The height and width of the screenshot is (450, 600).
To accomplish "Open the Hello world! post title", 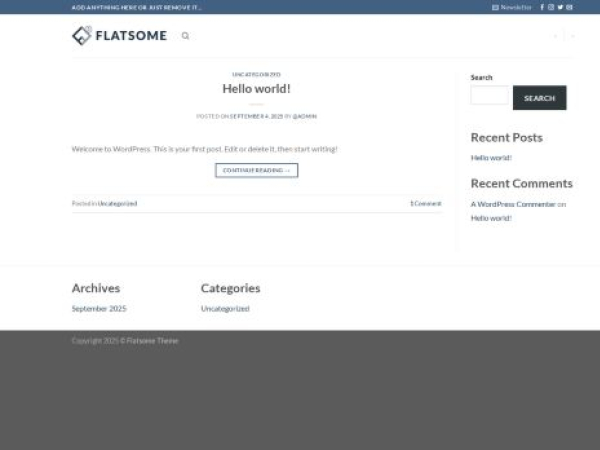I will coord(256,89).
